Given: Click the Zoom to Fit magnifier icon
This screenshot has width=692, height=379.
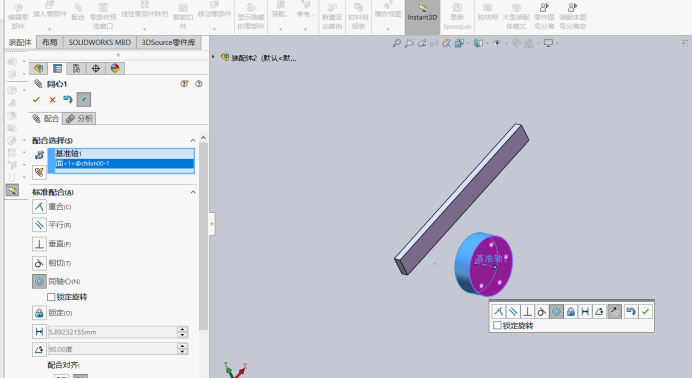Looking at the screenshot, I should pos(397,43).
